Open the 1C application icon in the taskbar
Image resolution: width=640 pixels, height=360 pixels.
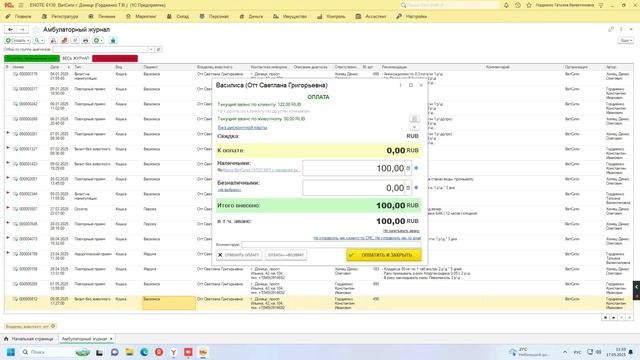pyautogui.click(x=203, y=352)
